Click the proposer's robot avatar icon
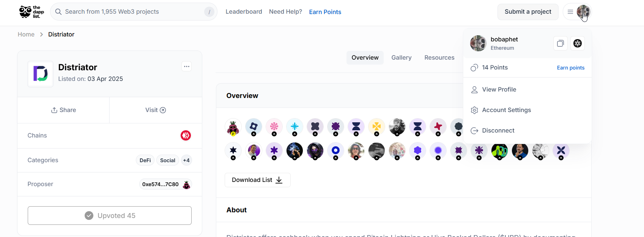Image resolution: width=644 pixels, height=237 pixels. pos(186,185)
